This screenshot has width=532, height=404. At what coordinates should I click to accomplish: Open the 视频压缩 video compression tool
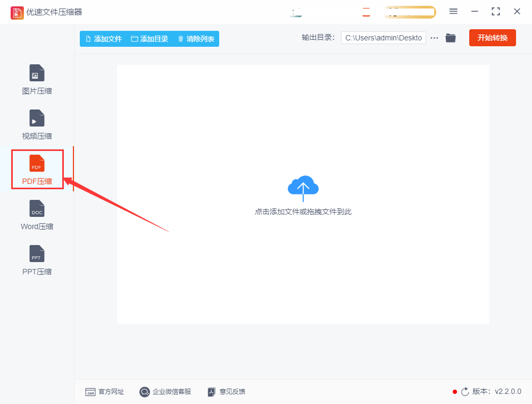(x=37, y=124)
